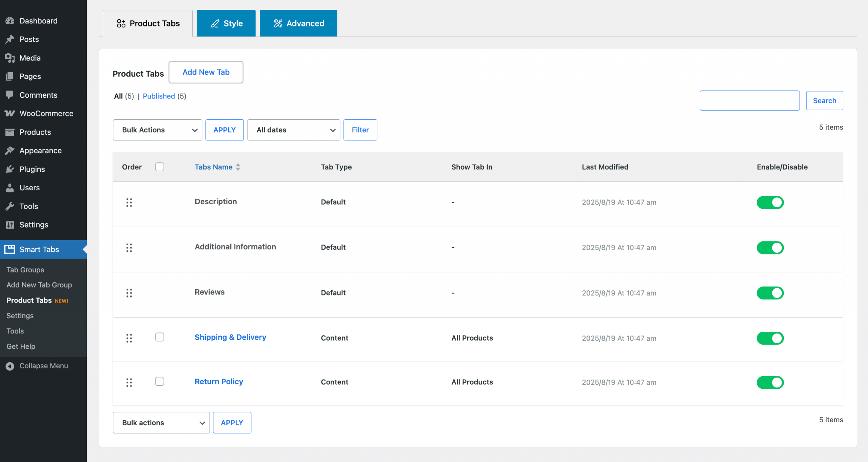The width and height of the screenshot is (868, 462).
Task: Click the Users person icon
Action: [x=10, y=188]
